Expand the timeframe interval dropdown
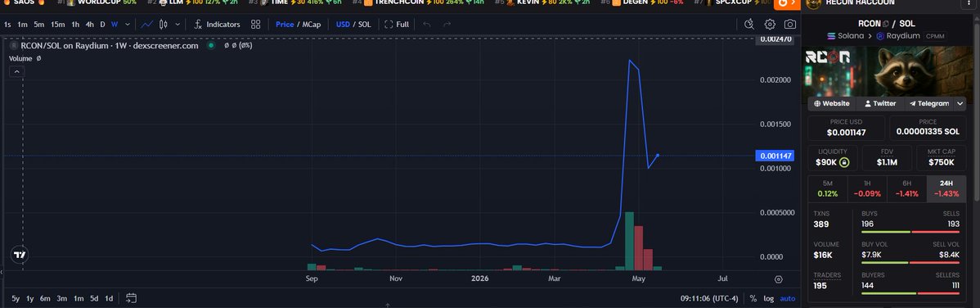The width and height of the screenshot is (980, 308). click(128, 25)
